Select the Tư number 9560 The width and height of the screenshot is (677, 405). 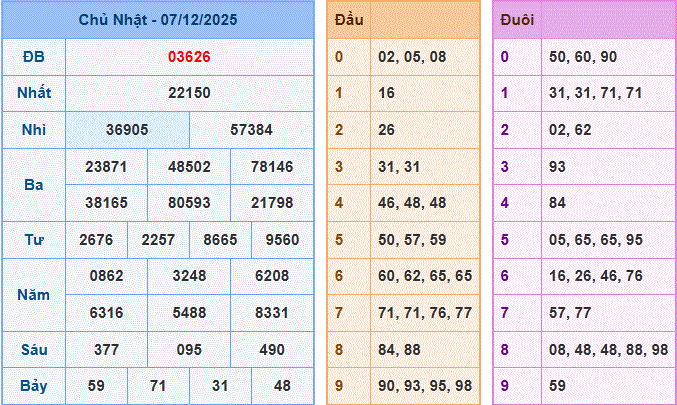click(x=282, y=240)
